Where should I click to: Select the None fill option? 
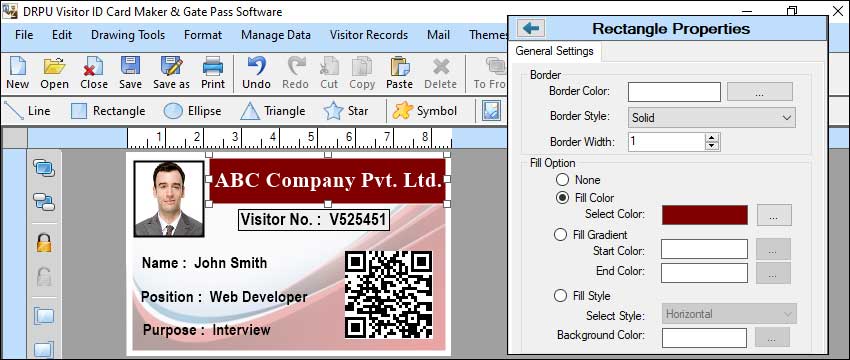pos(562,179)
